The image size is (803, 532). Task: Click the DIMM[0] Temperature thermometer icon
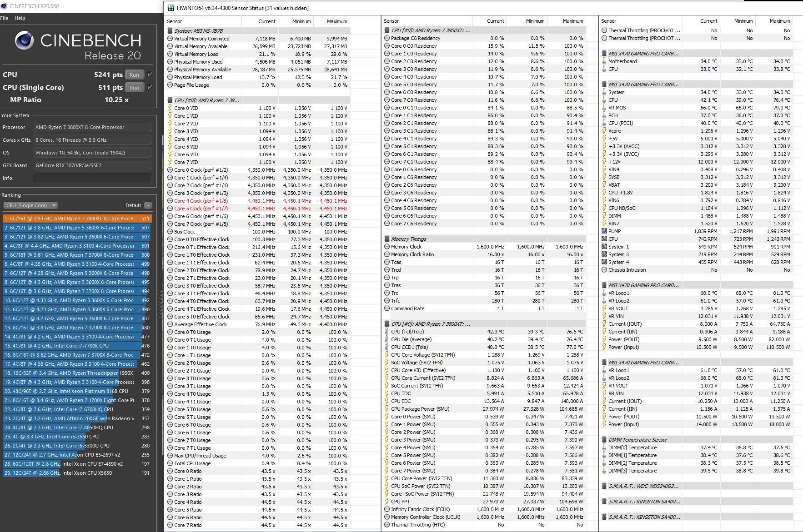(x=604, y=447)
